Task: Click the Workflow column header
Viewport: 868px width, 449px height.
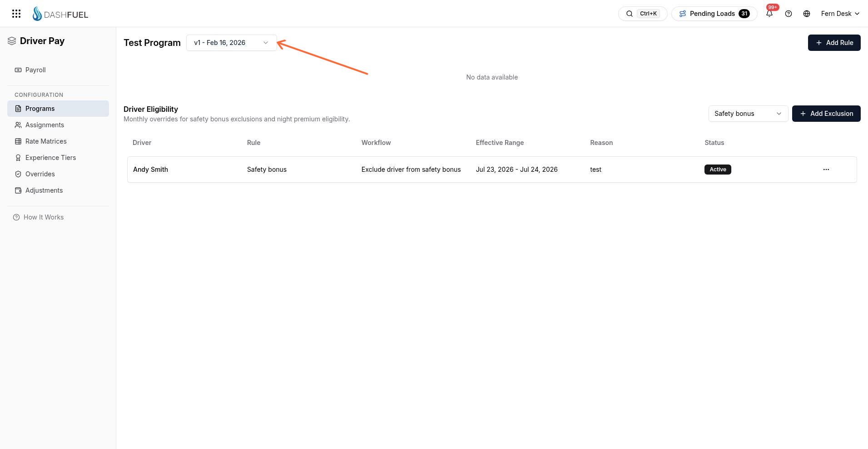Action: [x=376, y=143]
